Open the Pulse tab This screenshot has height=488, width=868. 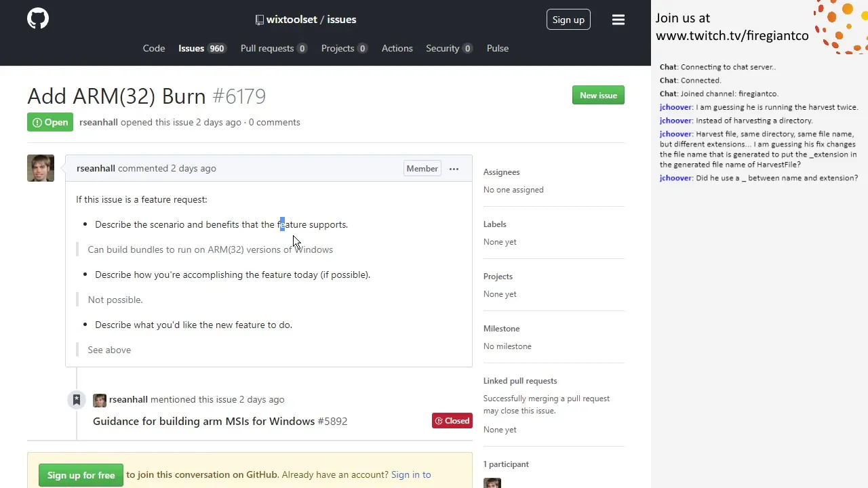(x=498, y=48)
